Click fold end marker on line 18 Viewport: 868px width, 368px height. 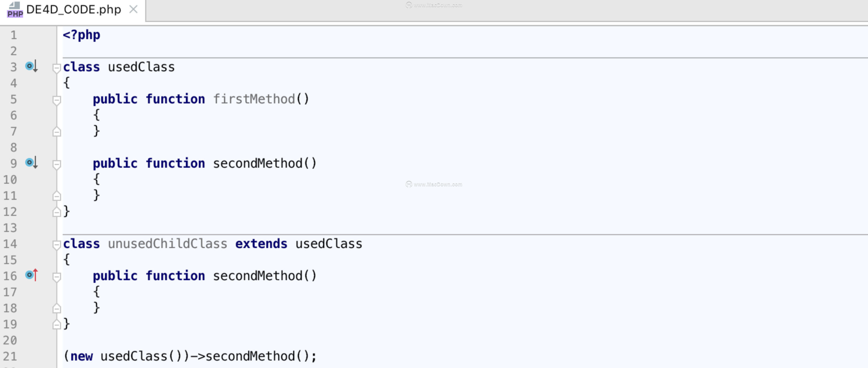pyautogui.click(x=57, y=308)
